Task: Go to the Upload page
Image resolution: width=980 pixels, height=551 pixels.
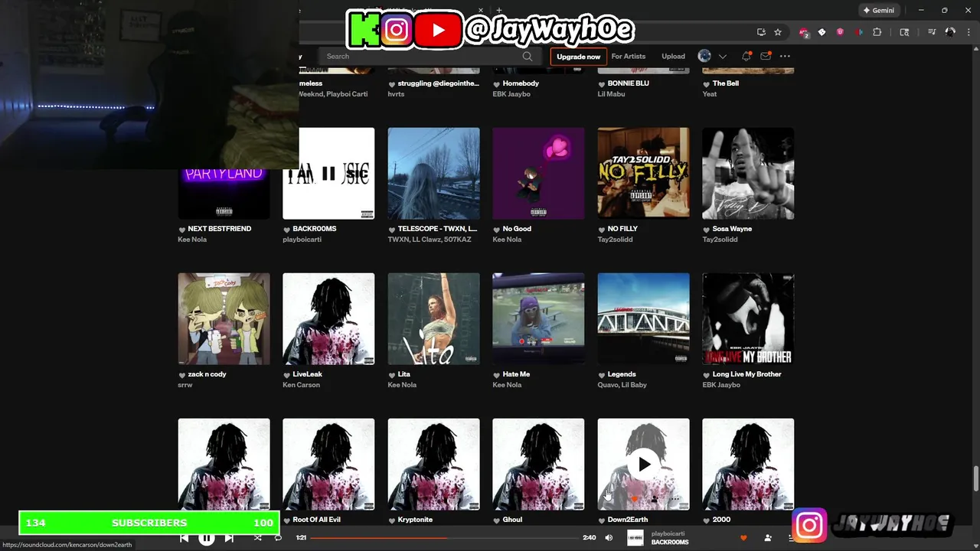Action: pos(674,57)
